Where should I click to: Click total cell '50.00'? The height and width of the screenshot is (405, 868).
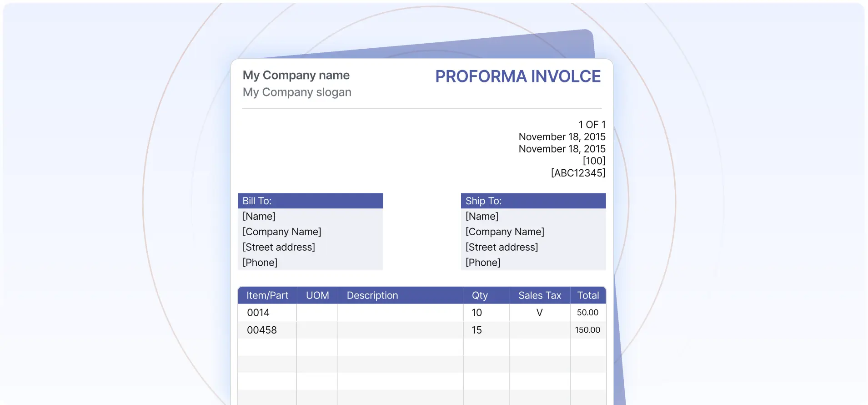(x=587, y=313)
